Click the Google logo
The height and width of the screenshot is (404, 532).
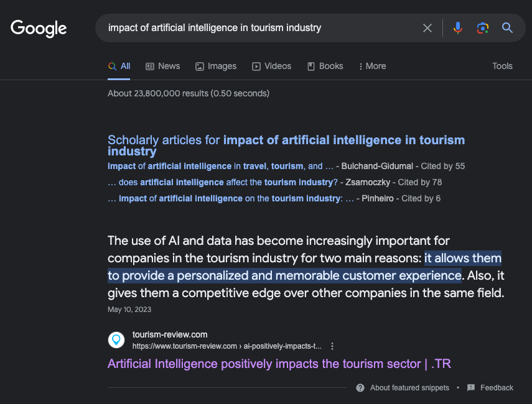click(39, 29)
